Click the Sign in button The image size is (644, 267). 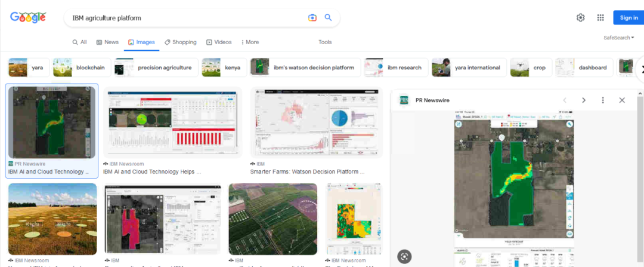coord(628,18)
